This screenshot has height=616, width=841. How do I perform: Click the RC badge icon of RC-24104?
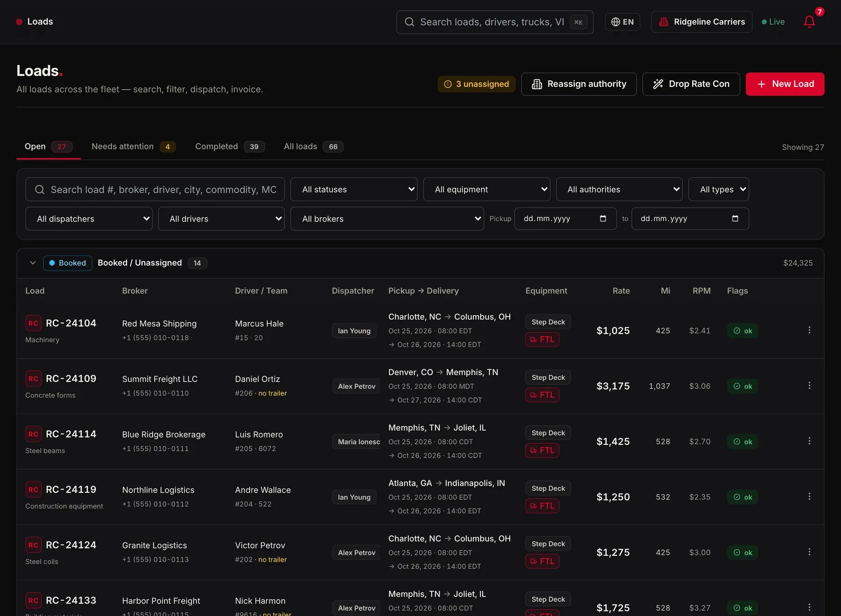click(33, 323)
